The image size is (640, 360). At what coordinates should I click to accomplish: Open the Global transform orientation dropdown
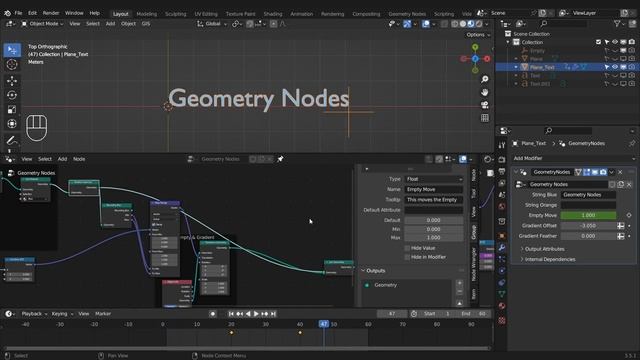pyautogui.click(x=212, y=24)
